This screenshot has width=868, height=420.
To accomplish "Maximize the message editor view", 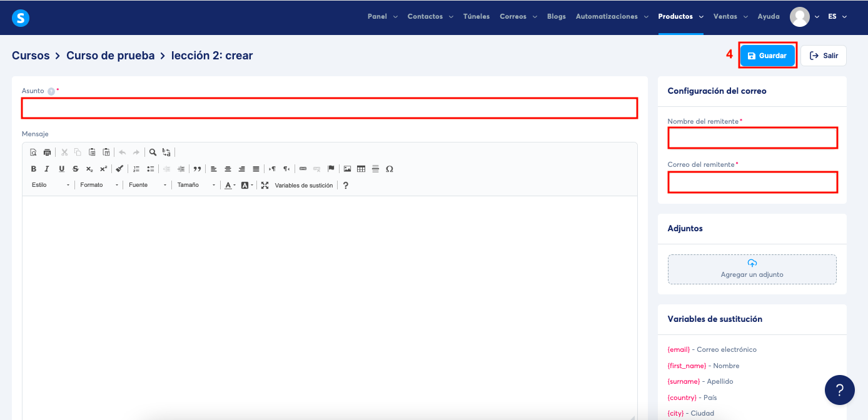I will click(264, 184).
